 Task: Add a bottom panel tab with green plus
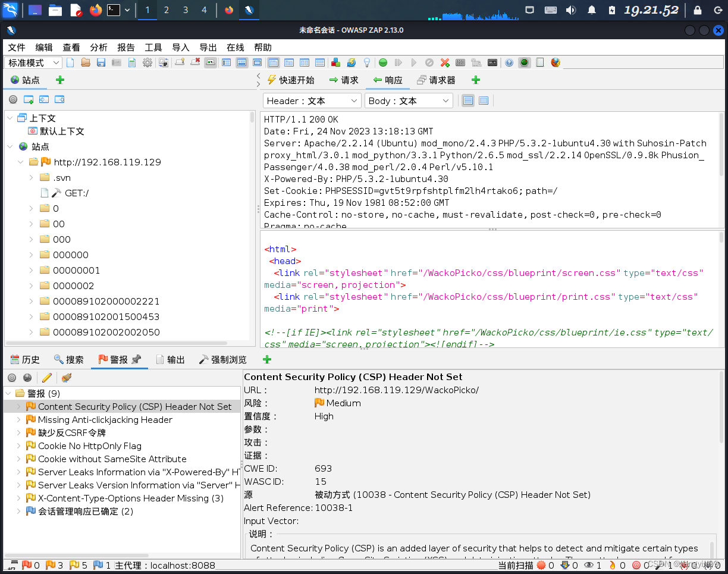click(267, 359)
